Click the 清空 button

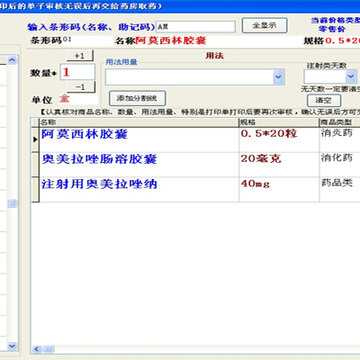[x=324, y=101]
